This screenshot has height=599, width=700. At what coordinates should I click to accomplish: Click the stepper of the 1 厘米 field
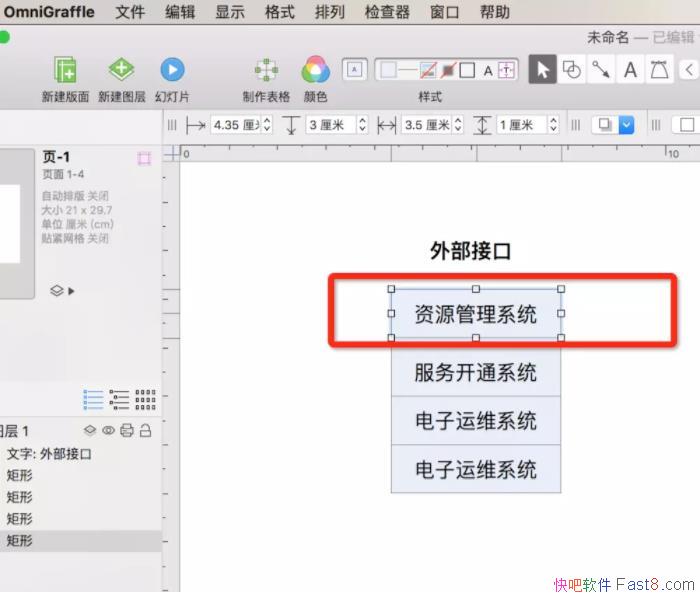tap(554, 125)
